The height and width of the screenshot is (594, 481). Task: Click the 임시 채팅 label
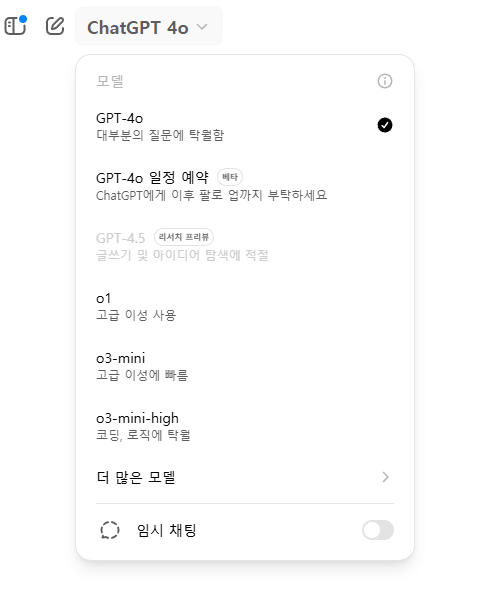point(167,530)
